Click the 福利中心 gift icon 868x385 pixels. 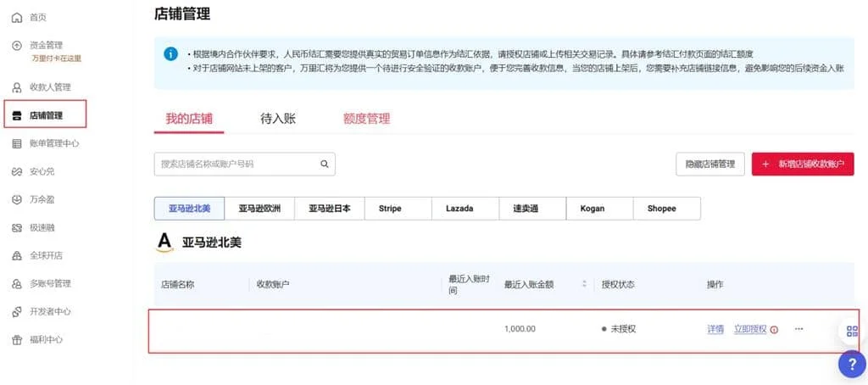[17, 339]
